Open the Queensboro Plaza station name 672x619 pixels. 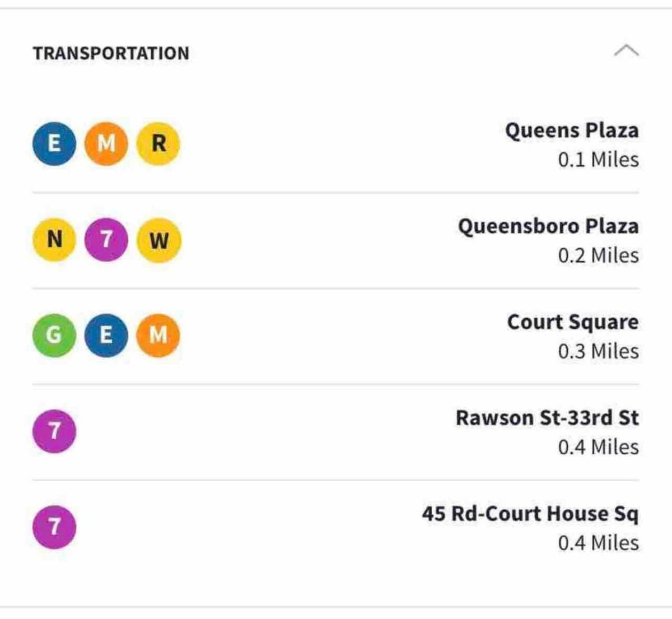(x=548, y=226)
